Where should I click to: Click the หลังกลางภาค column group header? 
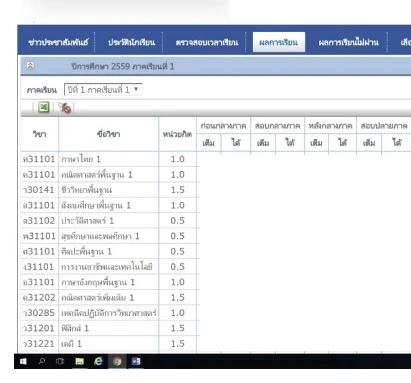(330, 126)
